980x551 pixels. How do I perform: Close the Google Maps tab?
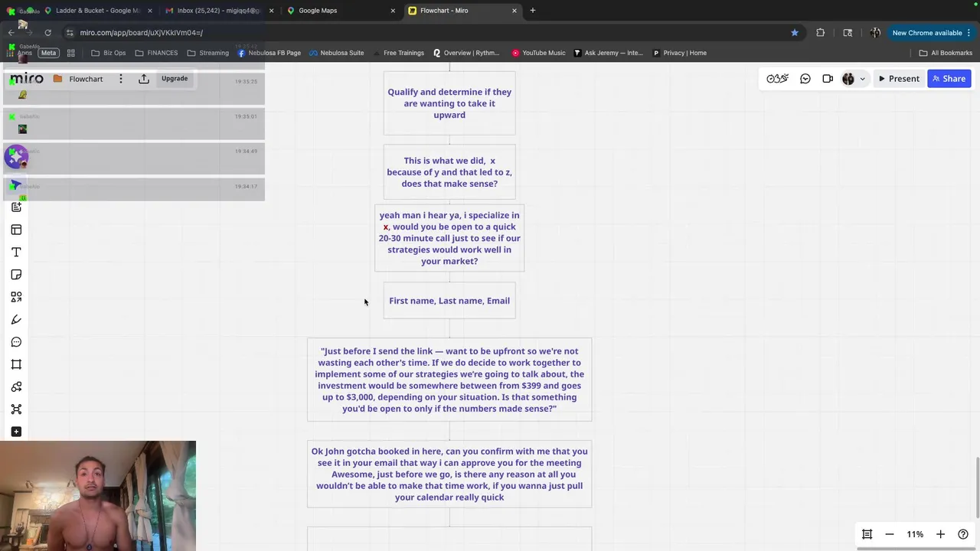[x=393, y=11]
